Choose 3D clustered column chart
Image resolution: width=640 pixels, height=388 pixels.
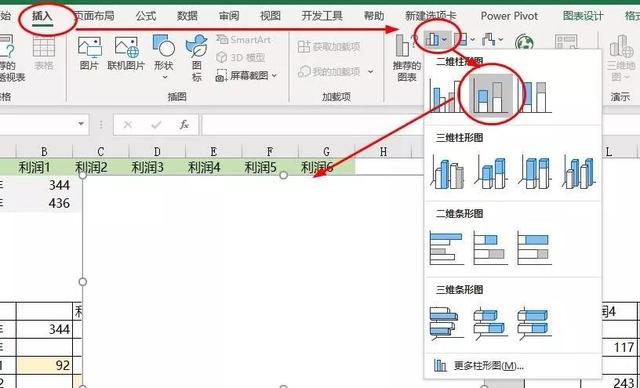[447, 173]
